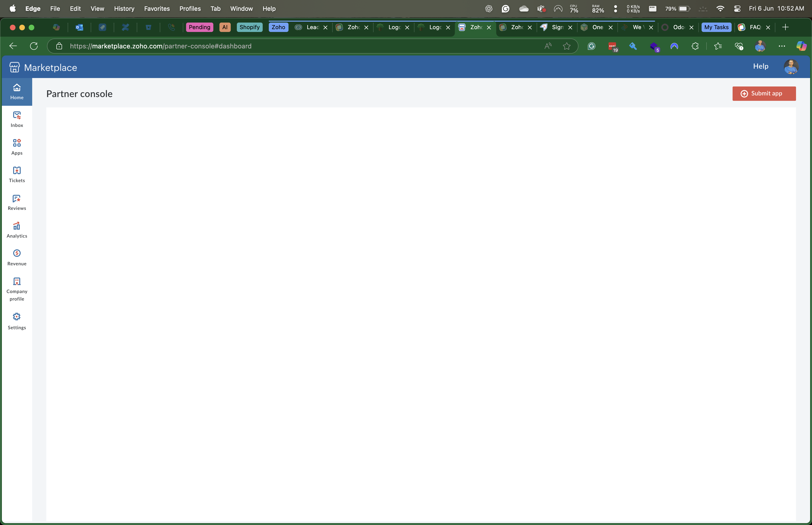This screenshot has width=812, height=525.
Task: Click the browser address bar URL
Action: point(160,46)
